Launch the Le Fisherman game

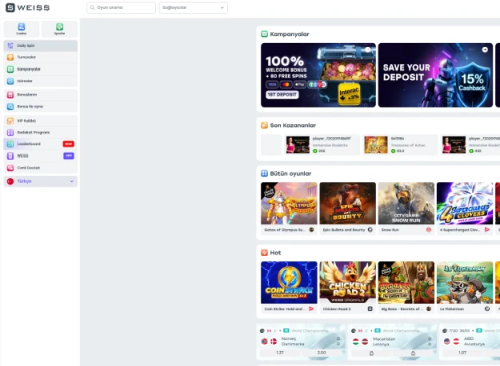point(465,282)
